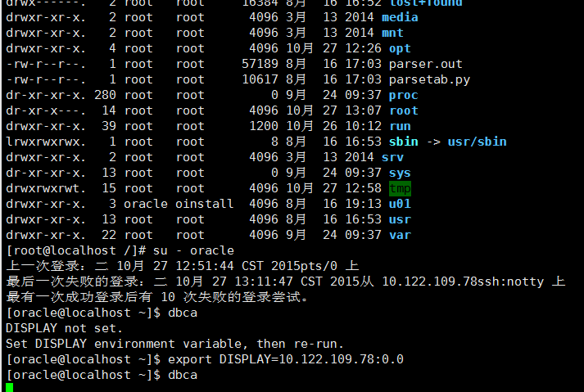Click the highlighted tmp directory name
This screenshot has height=392, width=584.
click(400, 188)
